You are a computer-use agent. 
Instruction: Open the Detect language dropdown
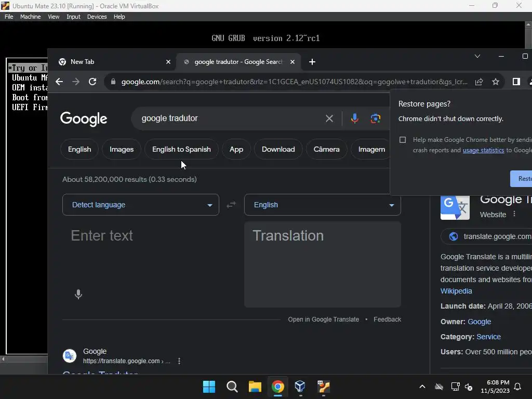tap(140, 205)
